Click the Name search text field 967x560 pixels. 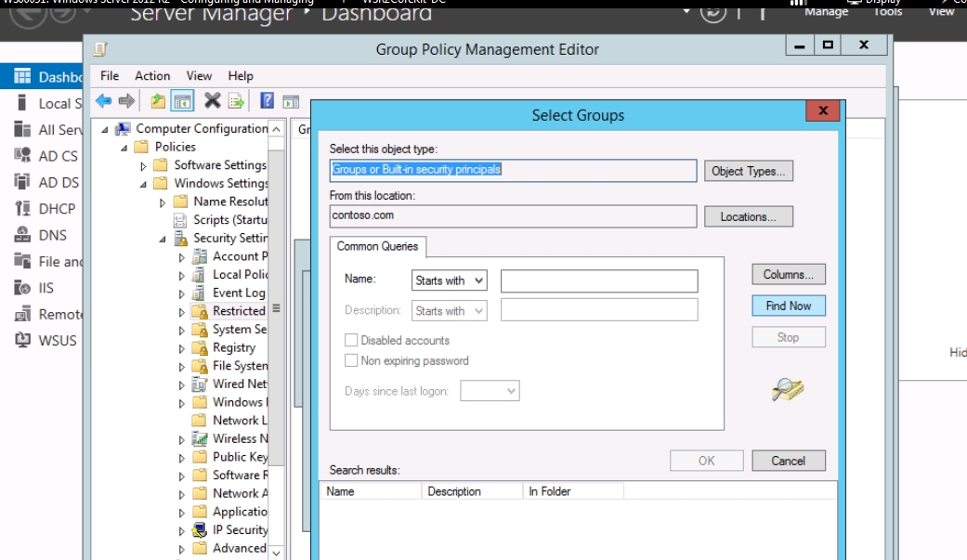[598, 280]
